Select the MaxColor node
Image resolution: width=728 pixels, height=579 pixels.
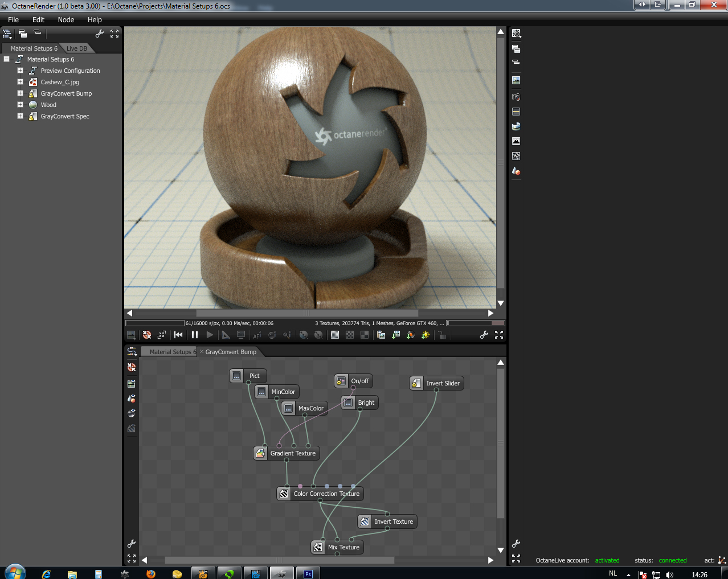[305, 408]
